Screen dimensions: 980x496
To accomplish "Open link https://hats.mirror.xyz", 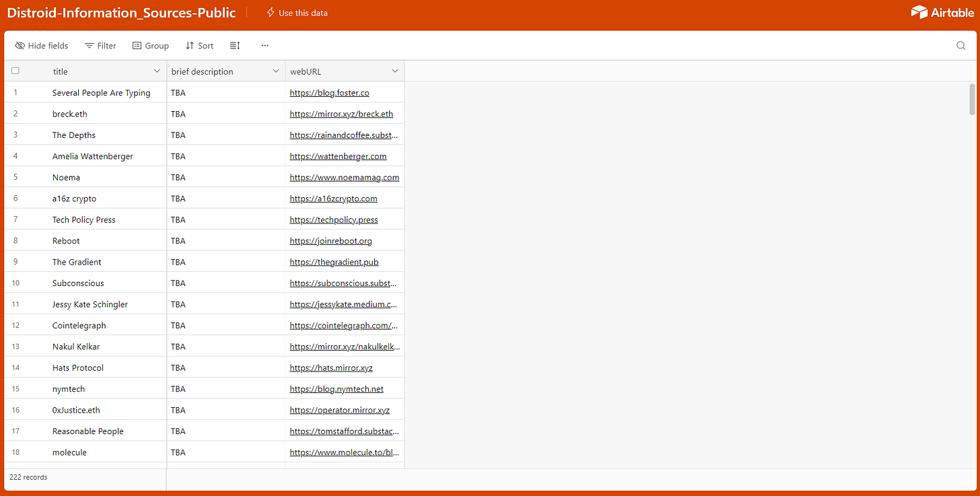I will [x=331, y=367].
